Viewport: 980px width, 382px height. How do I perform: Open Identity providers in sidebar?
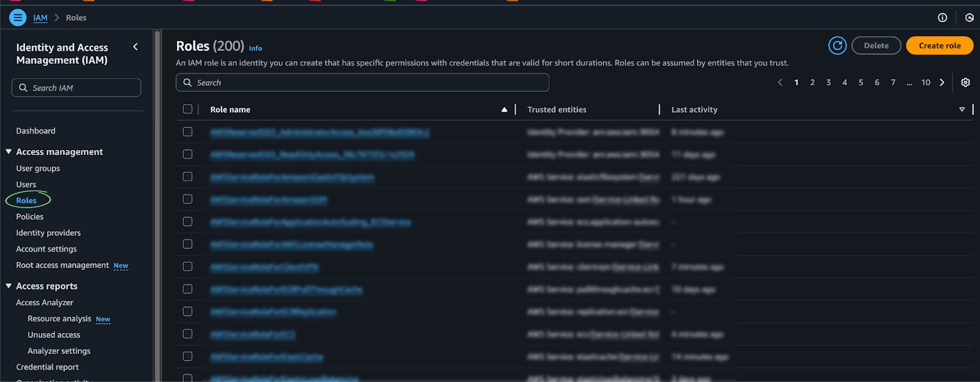point(48,233)
